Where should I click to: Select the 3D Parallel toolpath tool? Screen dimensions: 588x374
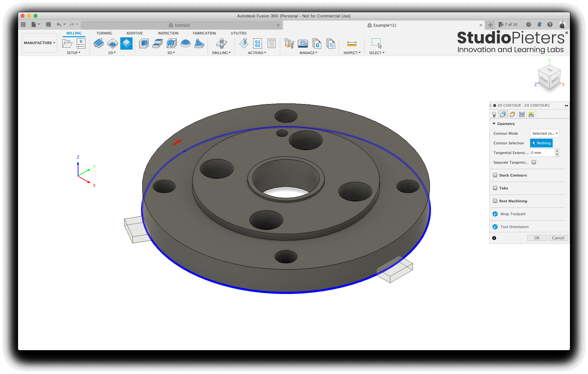coord(172,43)
